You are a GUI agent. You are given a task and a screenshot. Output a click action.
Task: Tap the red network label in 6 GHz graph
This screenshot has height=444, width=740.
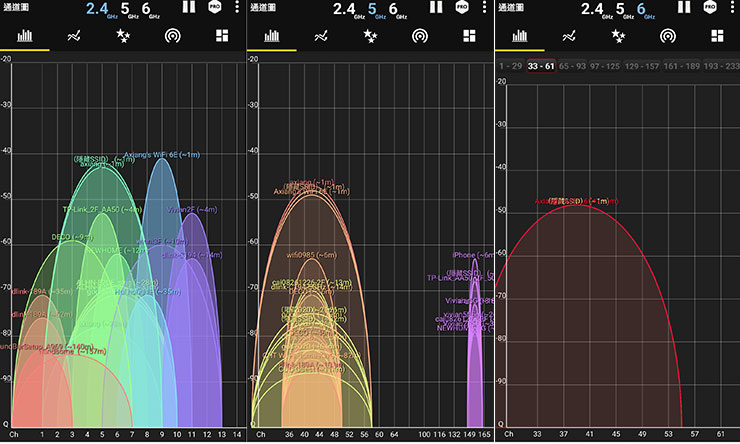pyautogui.click(x=576, y=201)
